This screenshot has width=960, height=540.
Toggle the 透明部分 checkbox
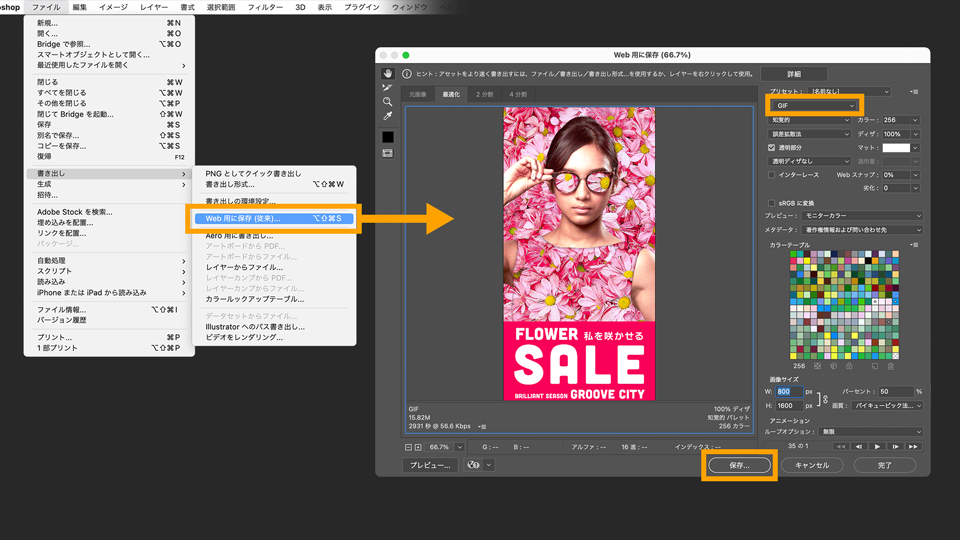point(771,148)
